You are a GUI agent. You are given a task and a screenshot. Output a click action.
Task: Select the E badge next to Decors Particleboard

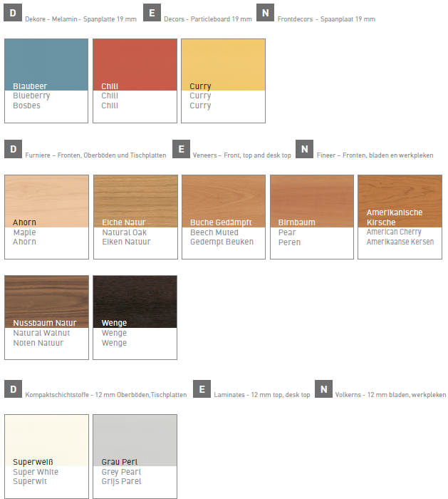(152, 14)
